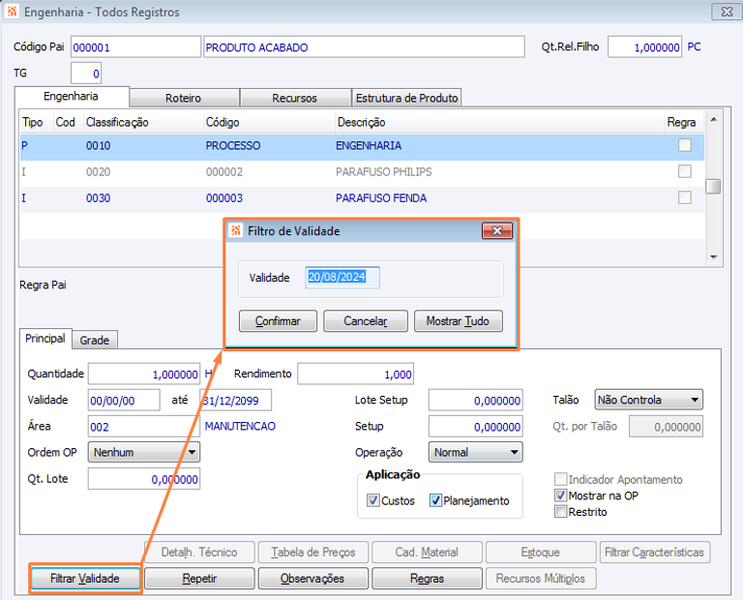Uncheck the Planejamento checkbox
743x600 pixels.
(x=435, y=500)
